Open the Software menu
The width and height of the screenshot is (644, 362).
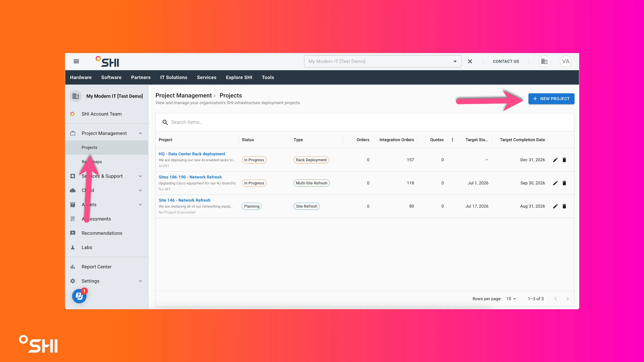pyautogui.click(x=111, y=77)
